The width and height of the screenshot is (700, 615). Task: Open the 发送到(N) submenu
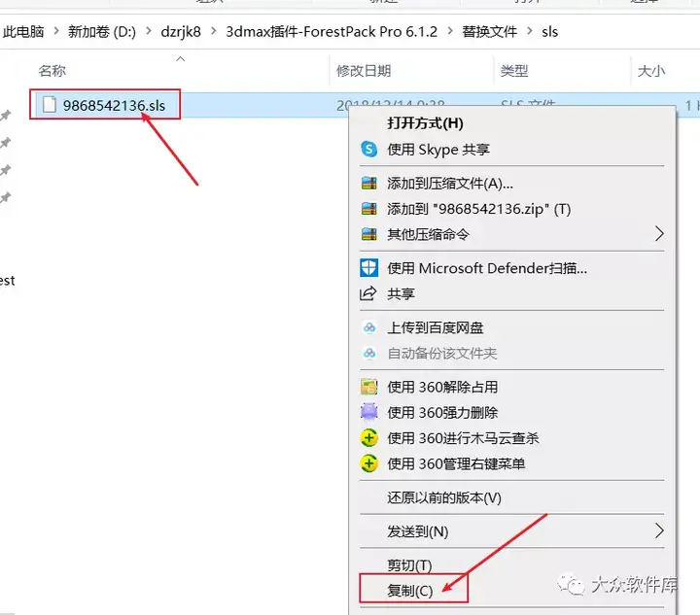pyautogui.click(x=512, y=531)
